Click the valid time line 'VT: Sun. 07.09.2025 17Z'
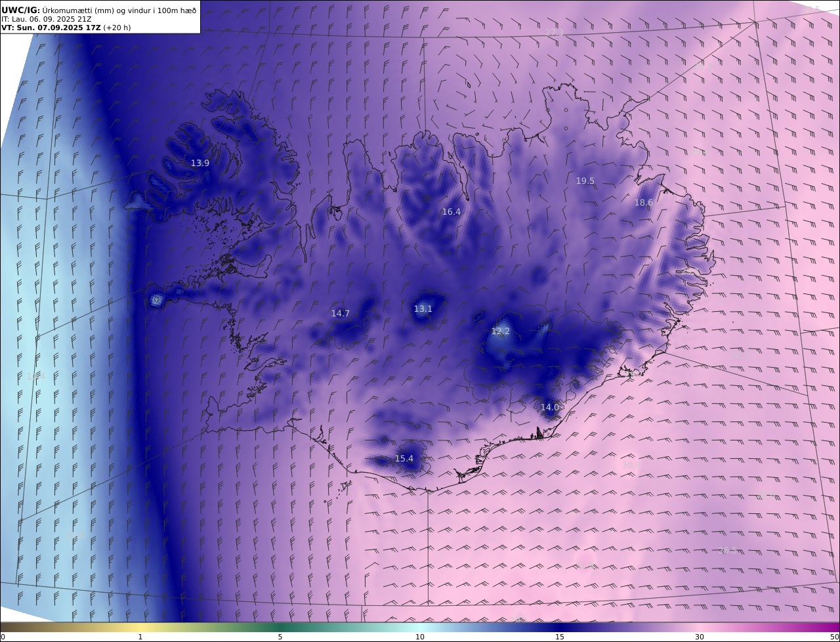The image size is (840, 642). [x=51, y=28]
